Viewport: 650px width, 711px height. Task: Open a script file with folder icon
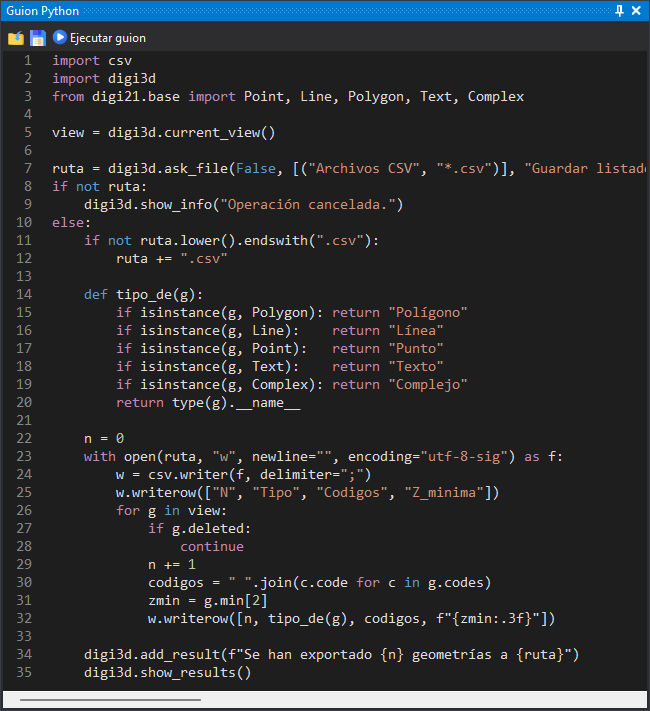point(16,38)
